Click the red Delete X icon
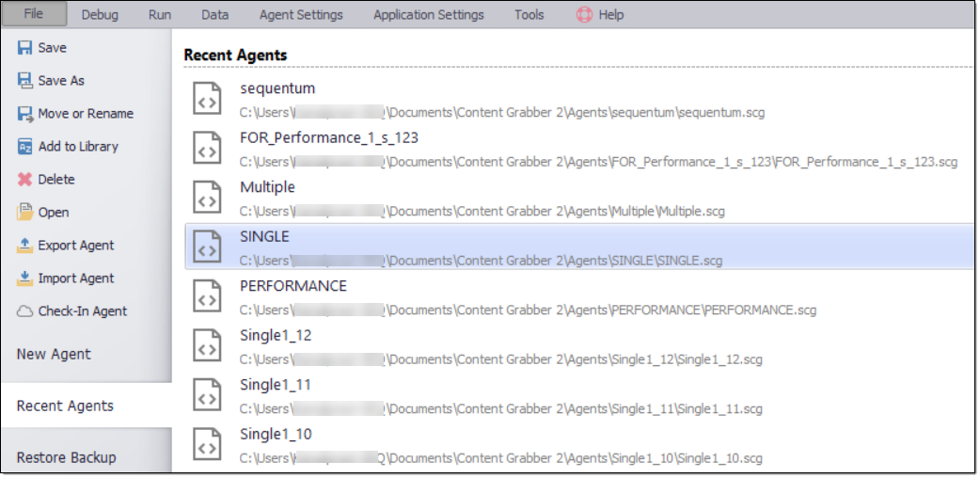The height and width of the screenshot is (478, 980). [25, 180]
